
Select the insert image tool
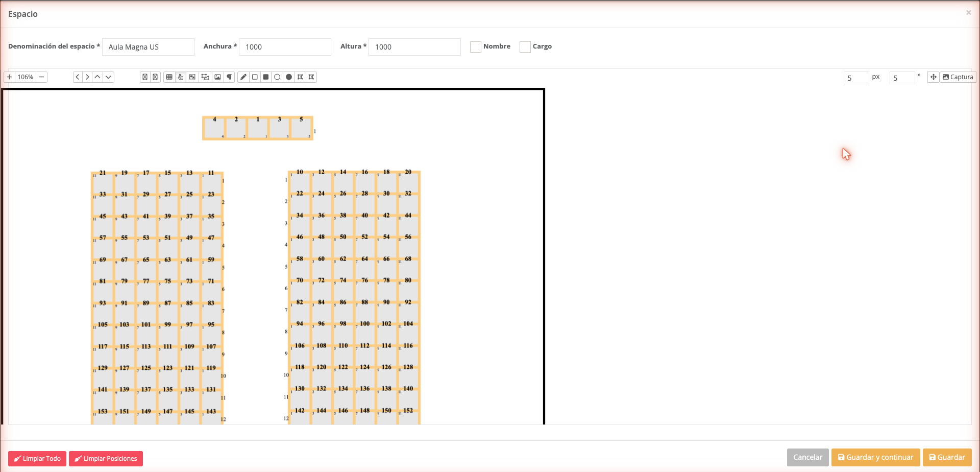(x=217, y=77)
